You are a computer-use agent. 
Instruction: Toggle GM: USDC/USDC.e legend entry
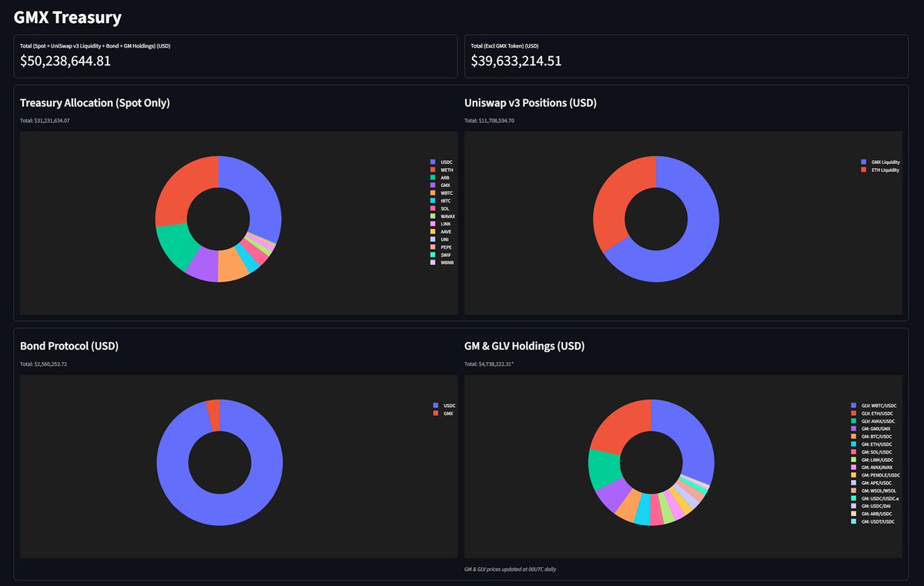point(875,498)
